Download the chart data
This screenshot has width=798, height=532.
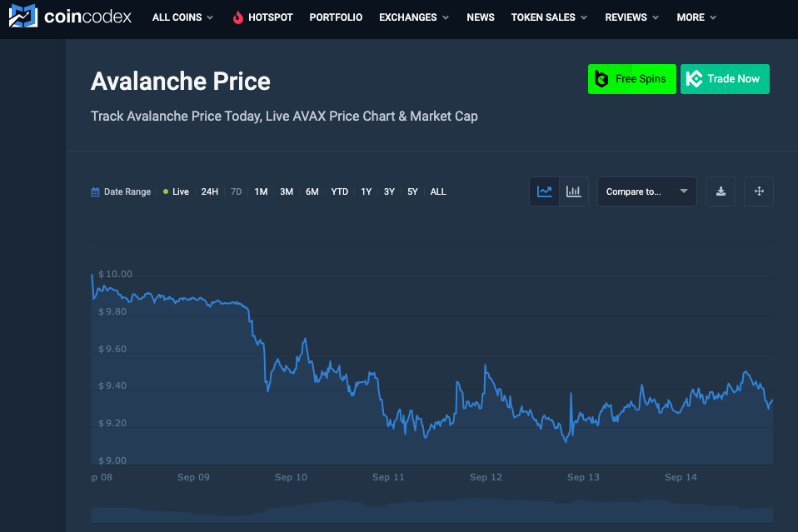pos(721,191)
